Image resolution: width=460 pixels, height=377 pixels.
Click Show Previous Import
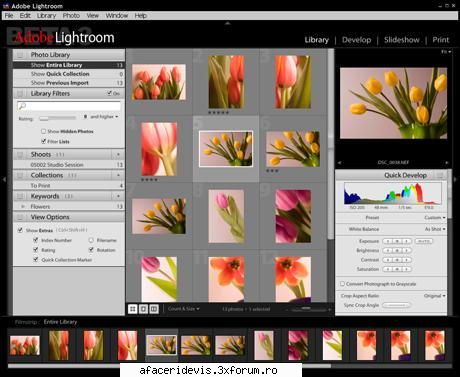[x=68, y=83]
